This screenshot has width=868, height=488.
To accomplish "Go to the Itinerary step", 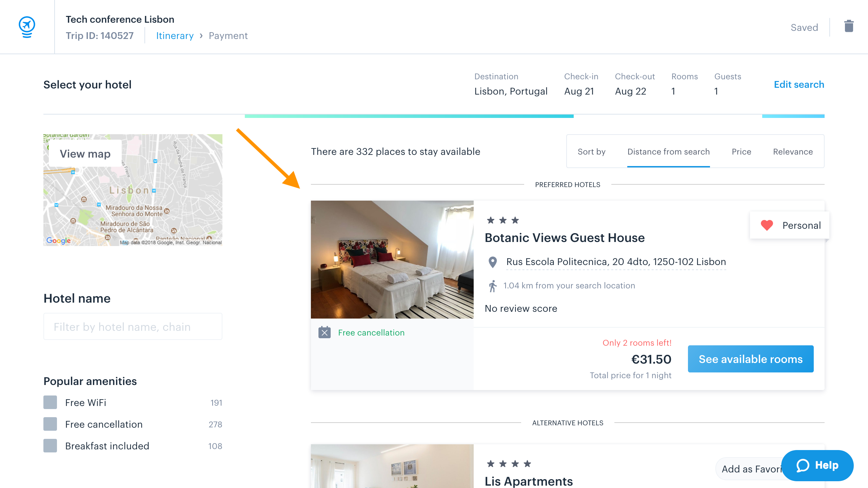I will point(175,36).
